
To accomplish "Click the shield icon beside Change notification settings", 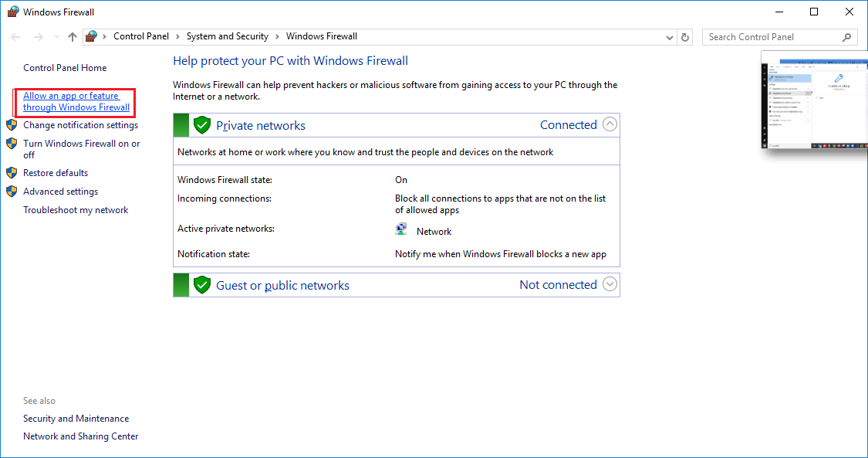I will (x=12, y=125).
